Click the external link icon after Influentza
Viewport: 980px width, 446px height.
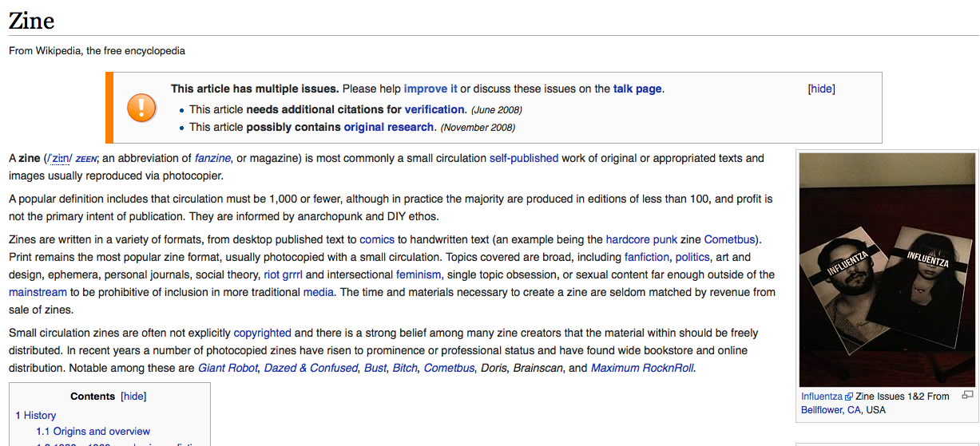(849, 397)
